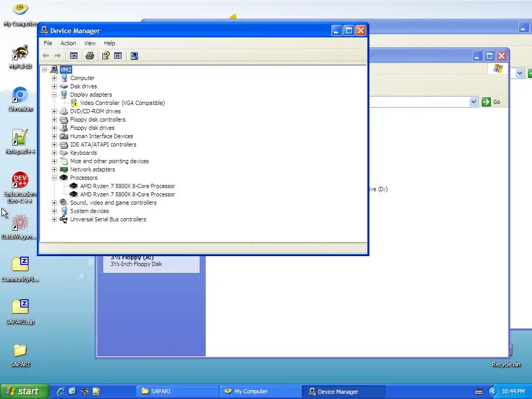Click the Floppy disk controllers device icon
Screen dimensions: 532x399
(64, 119)
